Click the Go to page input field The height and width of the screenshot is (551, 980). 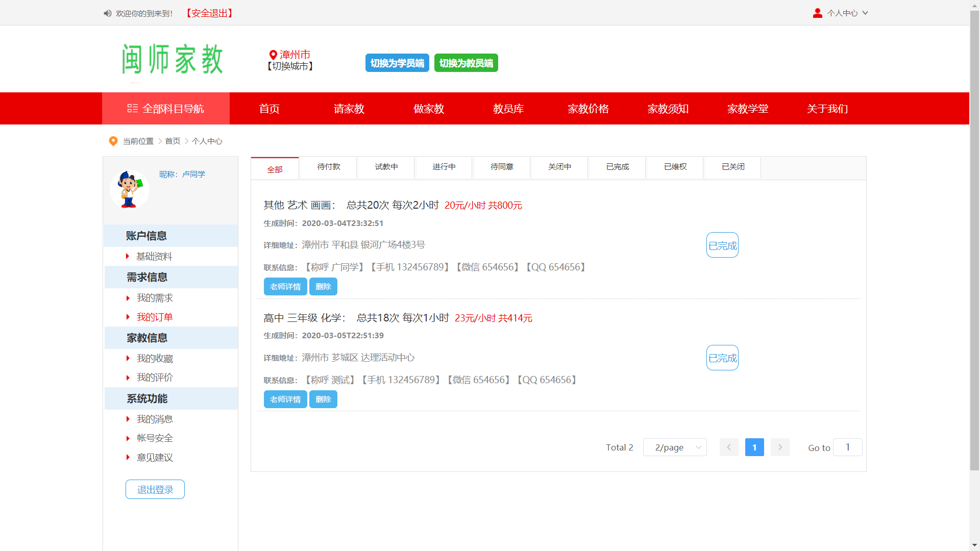click(x=847, y=447)
